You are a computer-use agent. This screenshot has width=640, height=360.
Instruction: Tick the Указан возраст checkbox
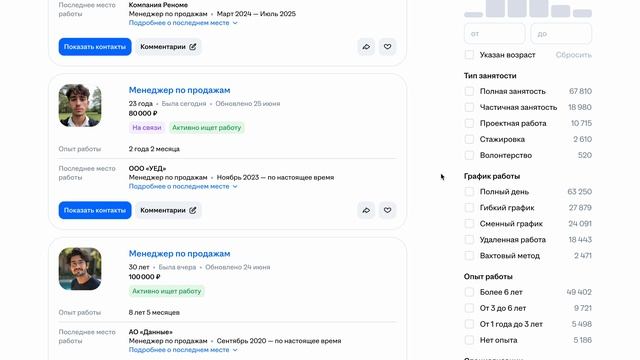[x=469, y=55]
